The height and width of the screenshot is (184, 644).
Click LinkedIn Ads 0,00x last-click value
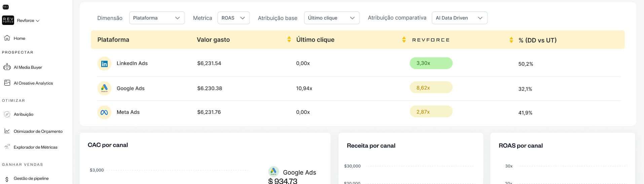pos(303,63)
